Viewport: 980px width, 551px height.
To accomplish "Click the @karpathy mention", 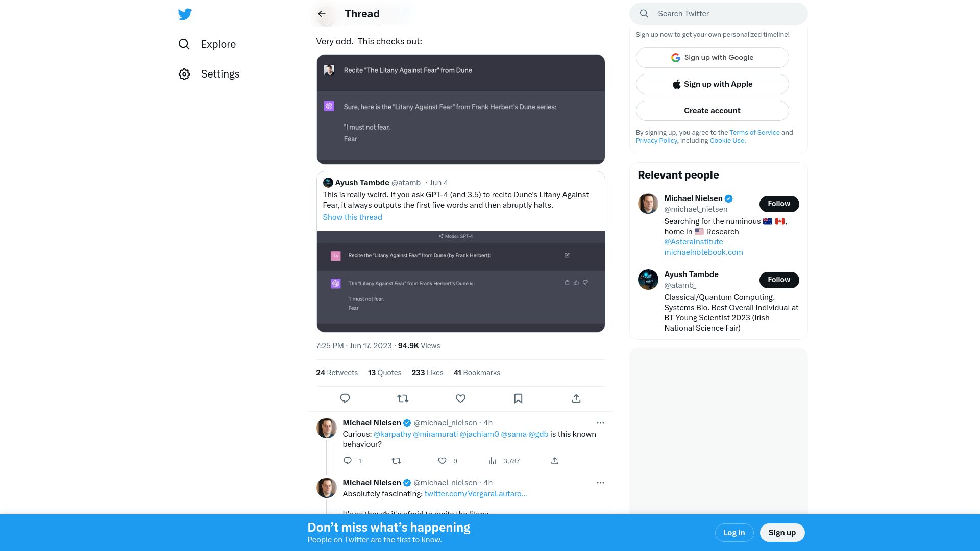I will [x=392, y=434].
